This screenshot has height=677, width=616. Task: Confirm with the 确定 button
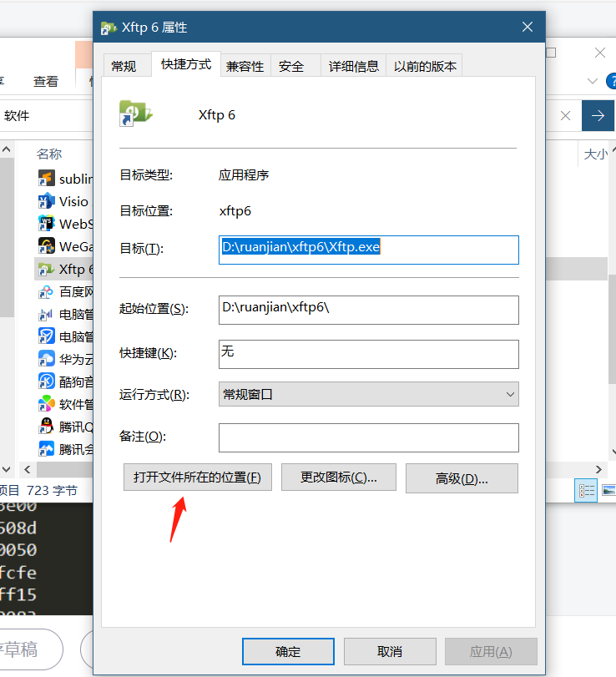[x=288, y=651]
